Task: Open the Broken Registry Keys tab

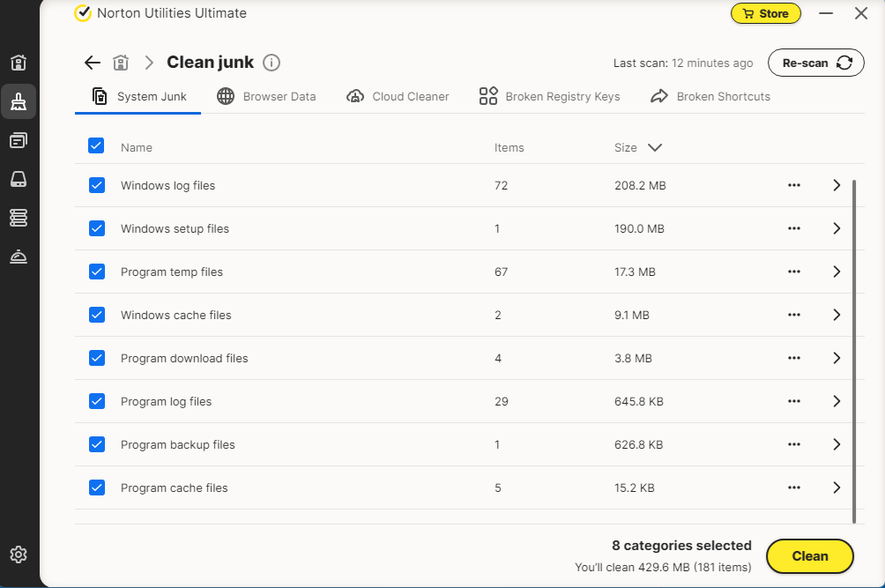Action: [549, 97]
